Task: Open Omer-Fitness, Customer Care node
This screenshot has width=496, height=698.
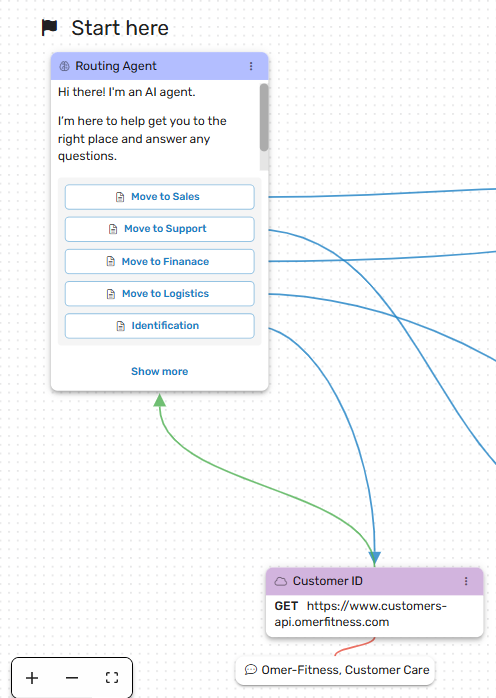Action: pyautogui.click(x=335, y=670)
